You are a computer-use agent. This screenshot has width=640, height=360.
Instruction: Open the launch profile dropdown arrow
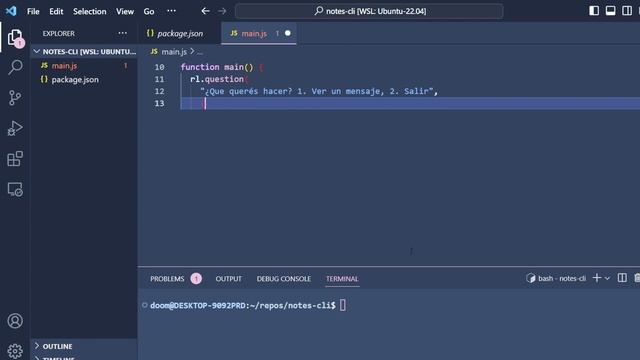click(x=607, y=278)
